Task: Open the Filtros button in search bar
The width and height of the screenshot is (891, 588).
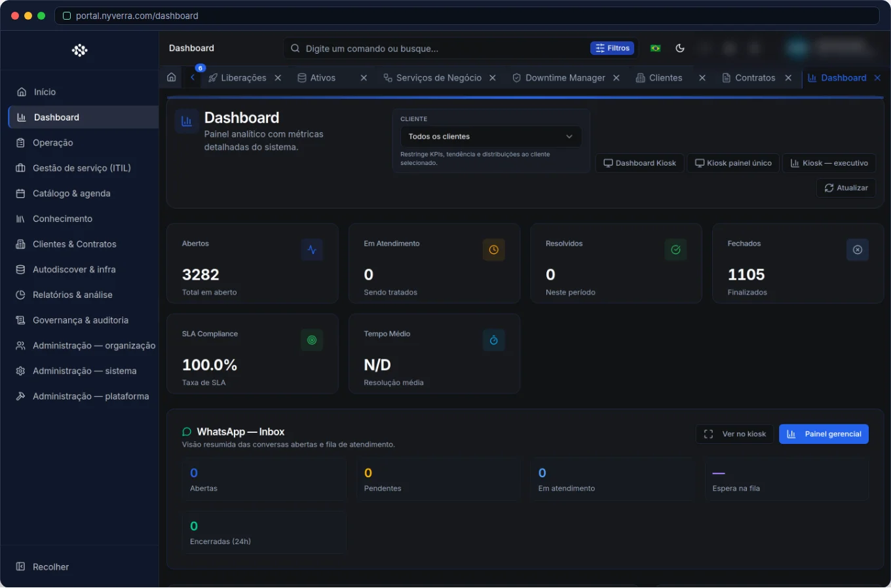Action: click(x=613, y=48)
